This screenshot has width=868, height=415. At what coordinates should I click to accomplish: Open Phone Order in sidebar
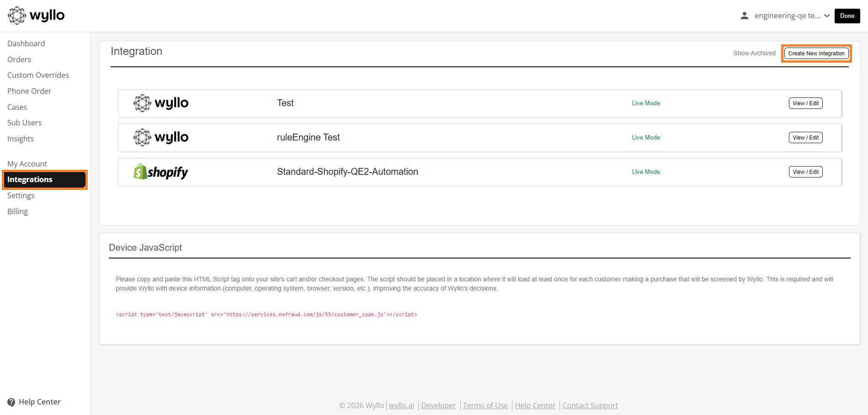[29, 91]
